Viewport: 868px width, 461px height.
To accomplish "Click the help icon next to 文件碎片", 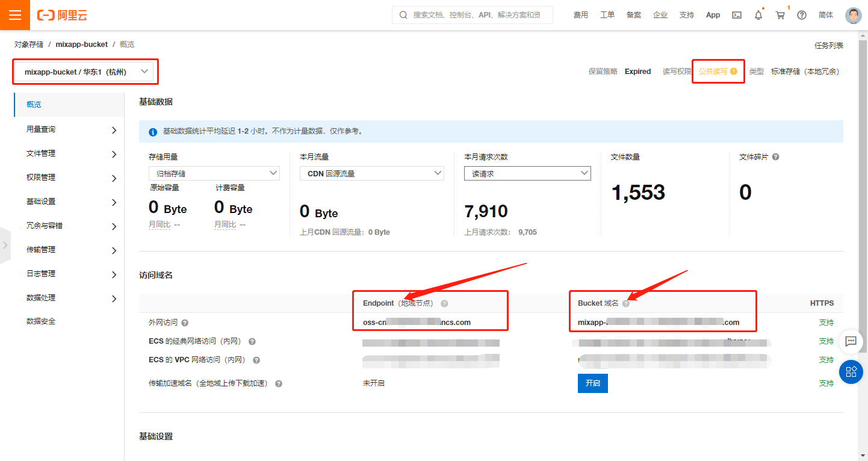I will pyautogui.click(x=775, y=156).
